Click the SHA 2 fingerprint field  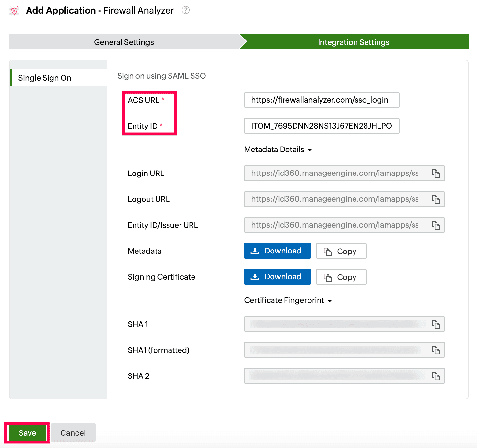tap(344, 376)
